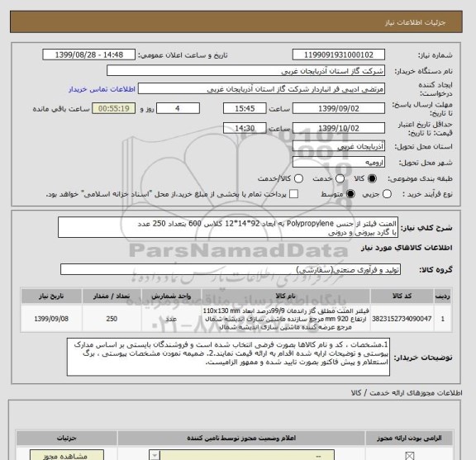476x460 pixels.
Task: Click delivery city field ارومیه
Action: (339, 163)
